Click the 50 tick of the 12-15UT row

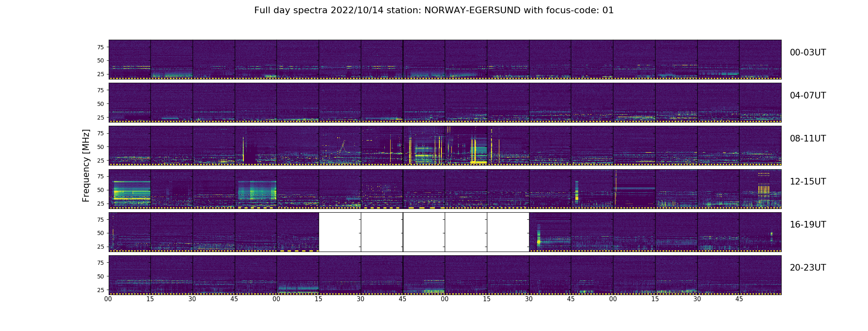click(100, 190)
